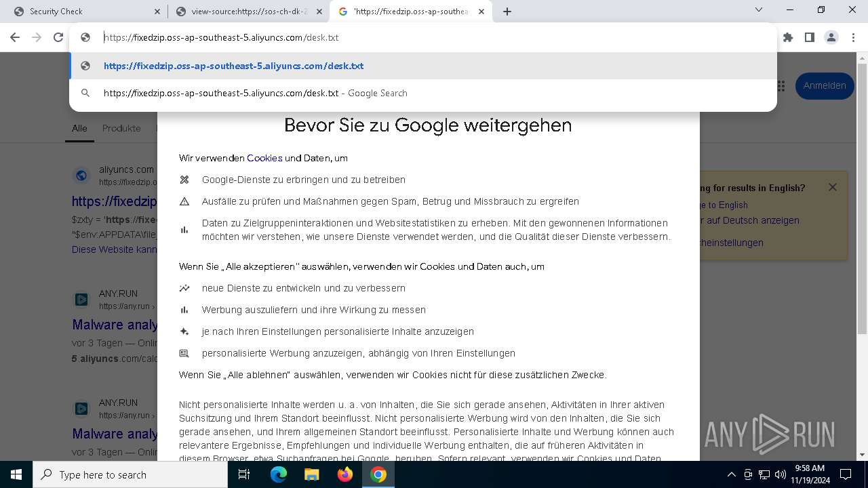This screenshot has height=488, width=868.
Task: Toggle the browser side panel icon
Action: coord(810,37)
